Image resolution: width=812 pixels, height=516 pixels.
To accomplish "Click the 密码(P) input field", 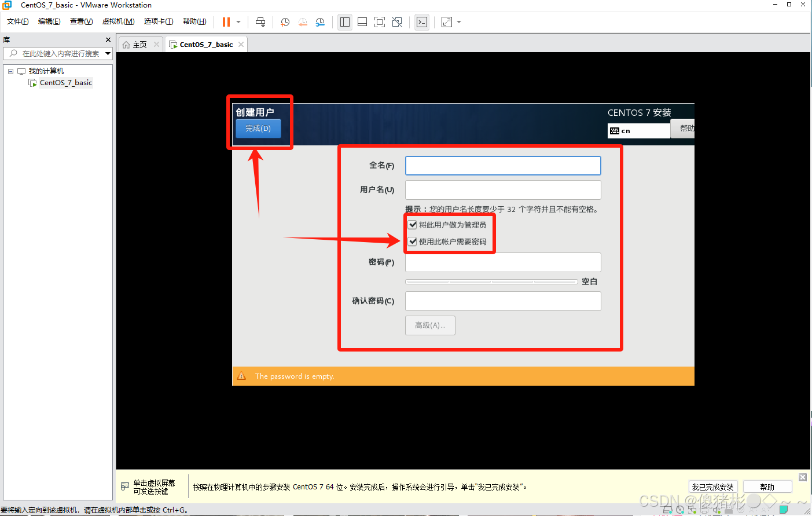I will point(503,262).
